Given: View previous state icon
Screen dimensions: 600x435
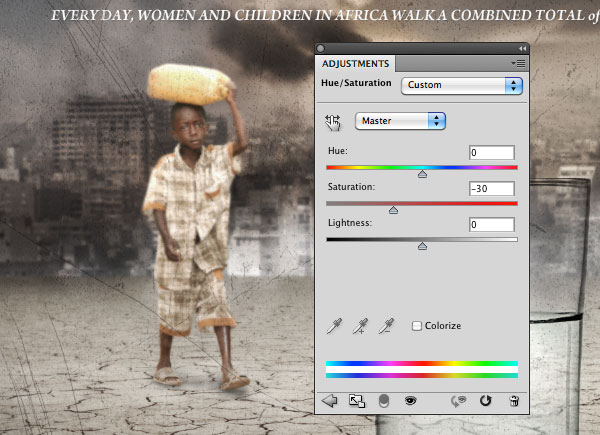Looking at the screenshot, I should click(458, 401).
